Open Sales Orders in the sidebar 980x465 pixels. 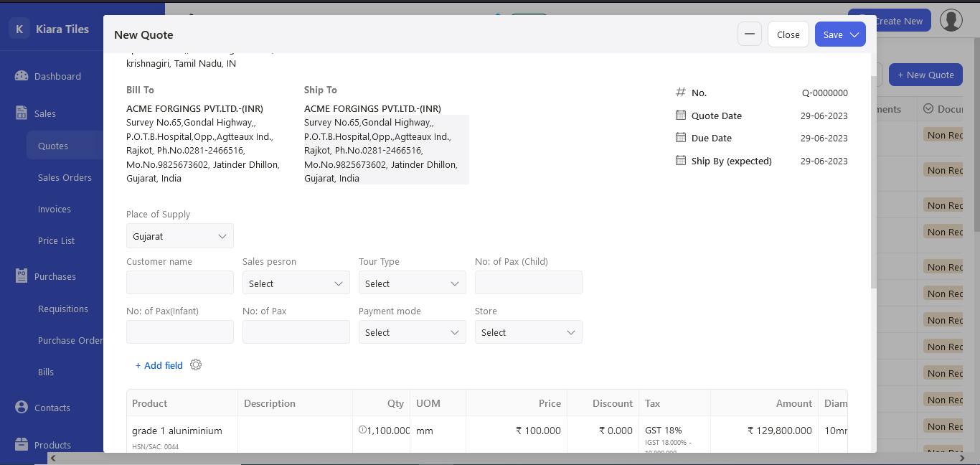point(65,177)
